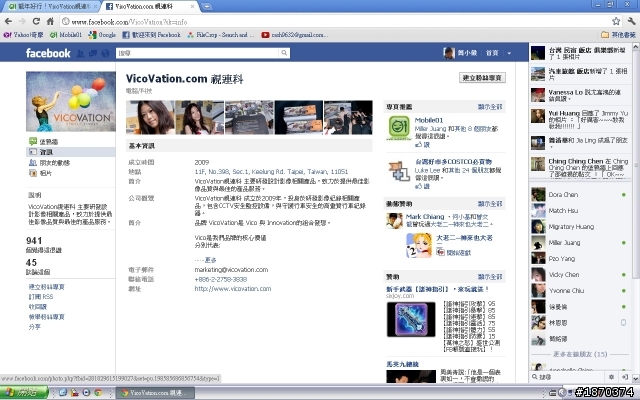This screenshot has width=640, height=400.
Task: Open Mark Chiang's profile link
Action: coord(425,217)
